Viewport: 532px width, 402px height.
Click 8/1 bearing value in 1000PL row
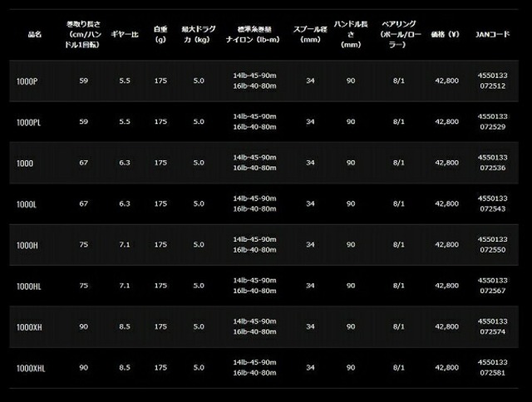(x=399, y=122)
